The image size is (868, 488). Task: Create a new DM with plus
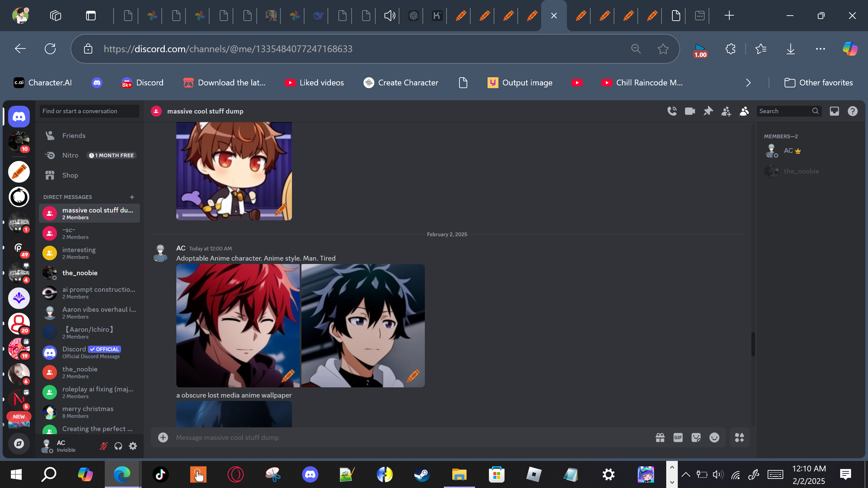tap(132, 197)
